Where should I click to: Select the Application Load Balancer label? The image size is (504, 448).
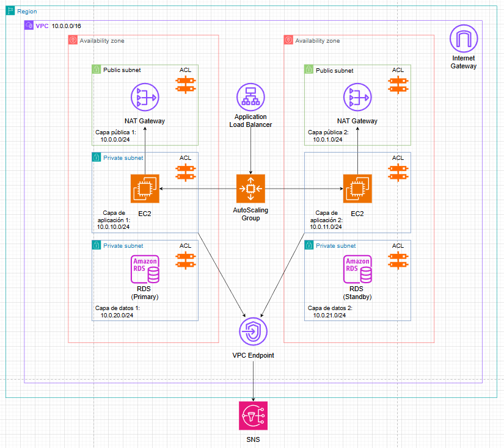[x=250, y=121]
